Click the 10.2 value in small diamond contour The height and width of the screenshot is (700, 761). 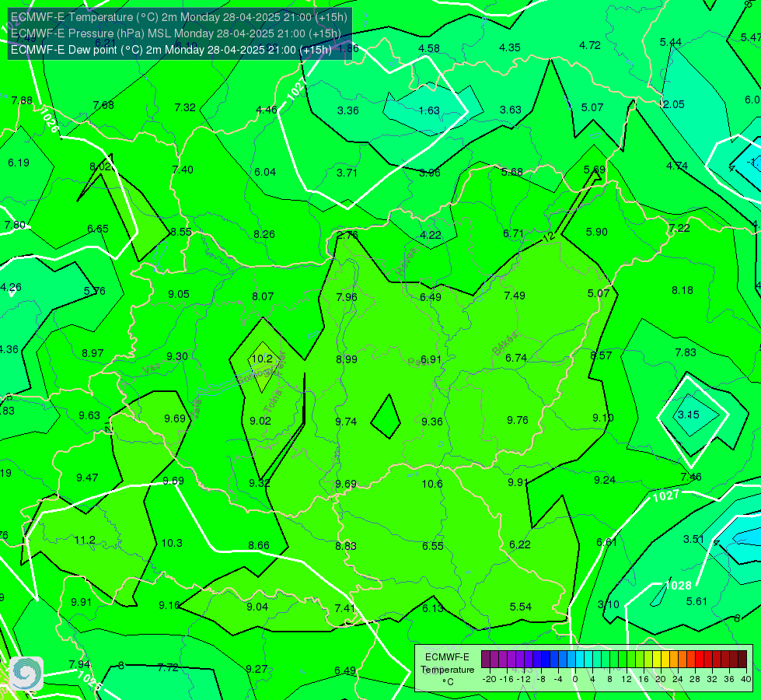click(262, 359)
